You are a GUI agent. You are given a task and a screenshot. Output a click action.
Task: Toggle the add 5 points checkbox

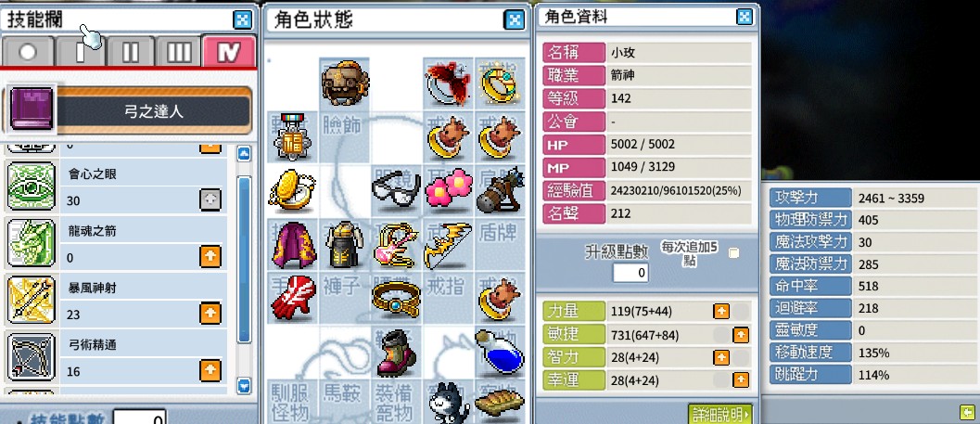click(733, 252)
